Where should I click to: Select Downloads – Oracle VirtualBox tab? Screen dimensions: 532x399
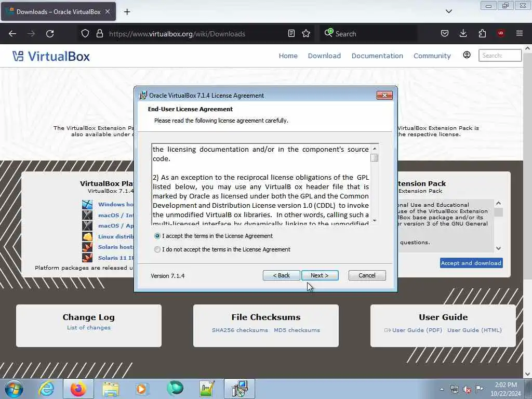click(x=58, y=11)
